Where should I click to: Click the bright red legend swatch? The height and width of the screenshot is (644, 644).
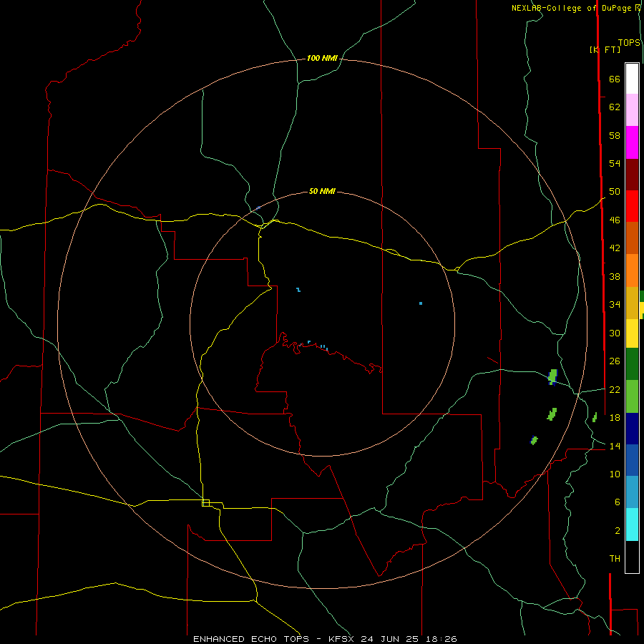coord(632,206)
